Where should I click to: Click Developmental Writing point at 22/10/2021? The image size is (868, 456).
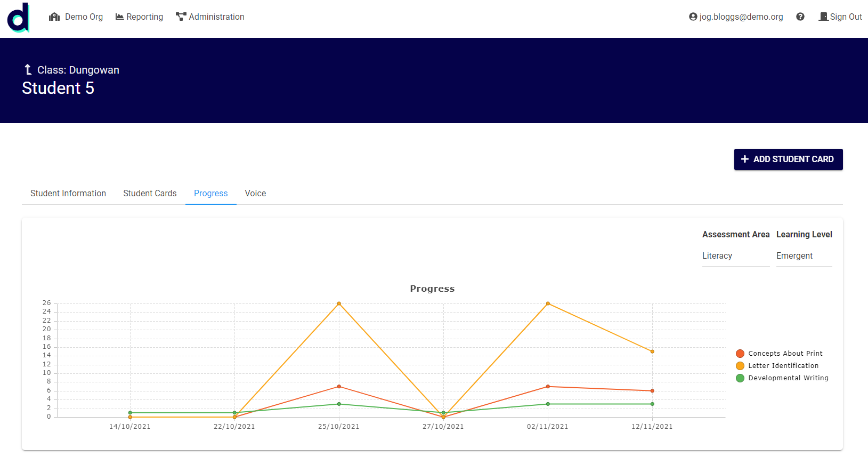click(x=234, y=413)
